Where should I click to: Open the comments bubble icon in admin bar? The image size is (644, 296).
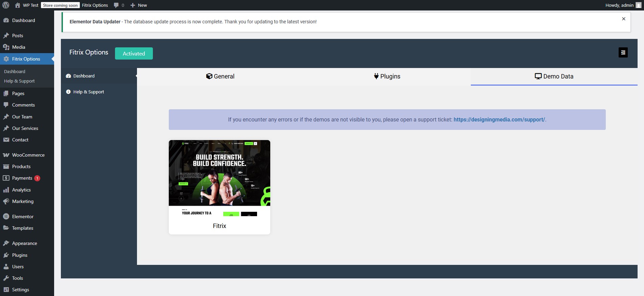click(116, 5)
